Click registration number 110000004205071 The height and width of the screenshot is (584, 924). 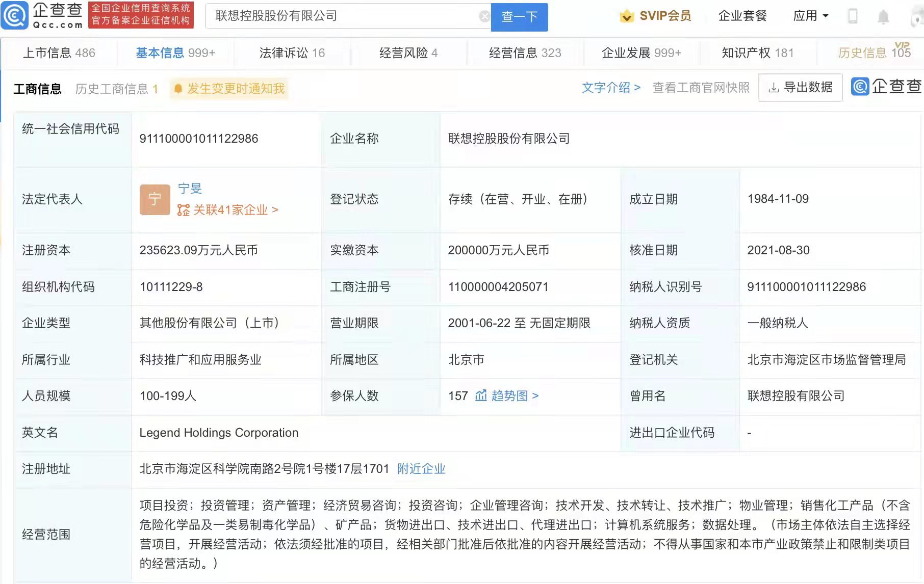pyautogui.click(x=498, y=287)
